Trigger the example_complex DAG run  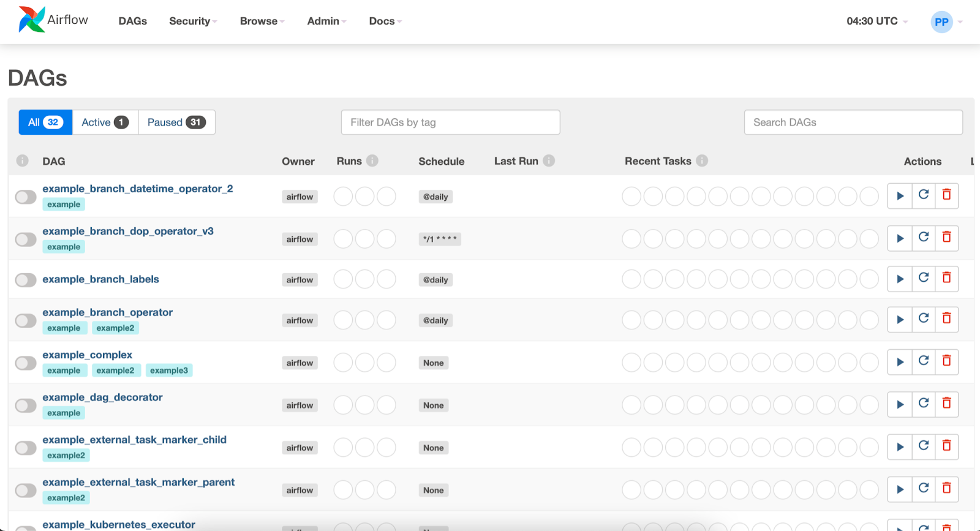(x=900, y=362)
